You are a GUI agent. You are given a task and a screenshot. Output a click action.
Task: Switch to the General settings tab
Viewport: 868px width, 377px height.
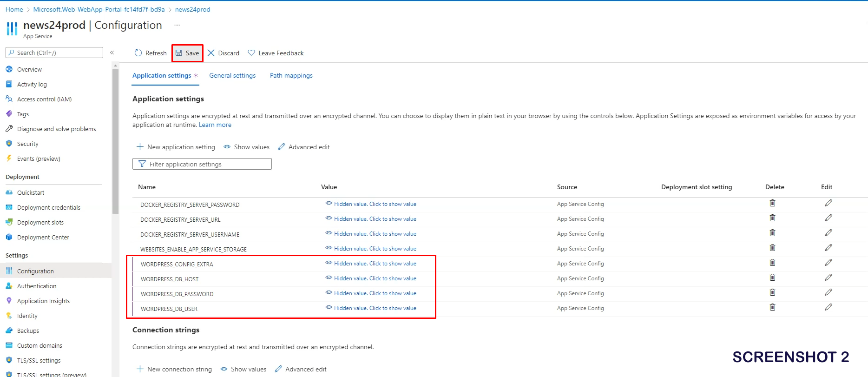232,75
